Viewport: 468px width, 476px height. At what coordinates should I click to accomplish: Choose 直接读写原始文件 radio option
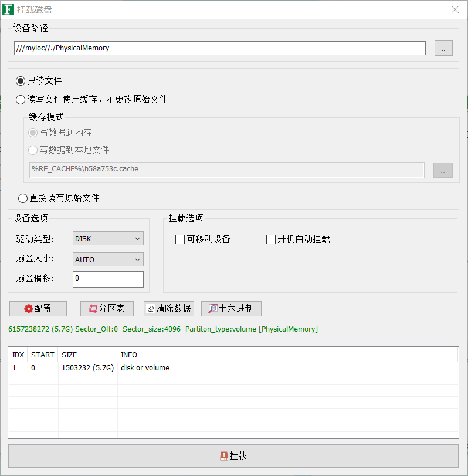pyautogui.click(x=23, y=198)
